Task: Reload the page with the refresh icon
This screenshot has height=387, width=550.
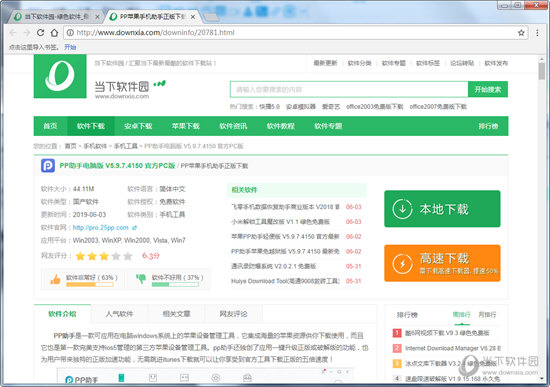Action: (x=40, y=33)
